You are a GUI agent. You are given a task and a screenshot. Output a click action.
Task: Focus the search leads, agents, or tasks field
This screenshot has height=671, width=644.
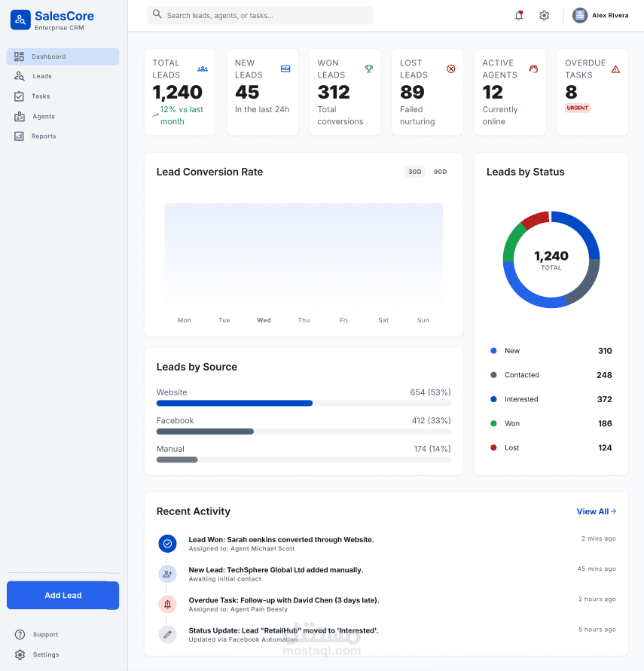coord(260,15)
